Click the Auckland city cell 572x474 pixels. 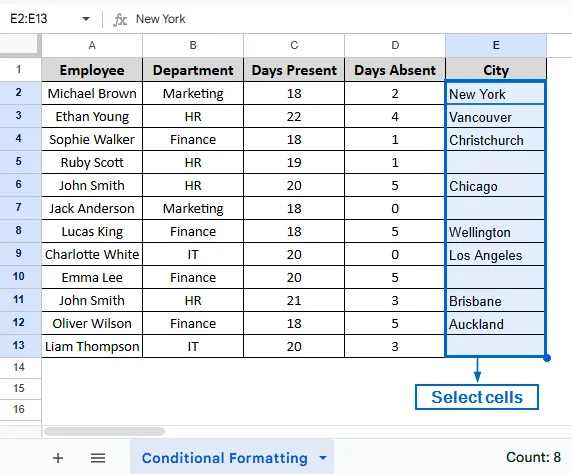[495, 323]
